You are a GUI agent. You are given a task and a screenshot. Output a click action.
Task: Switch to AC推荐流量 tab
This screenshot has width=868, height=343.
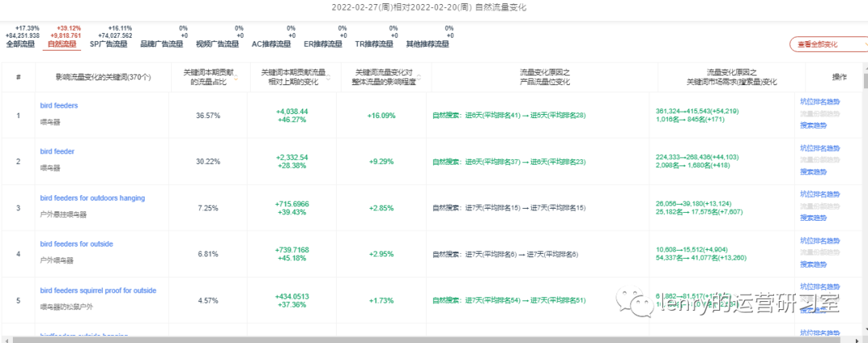coord(272,44)
